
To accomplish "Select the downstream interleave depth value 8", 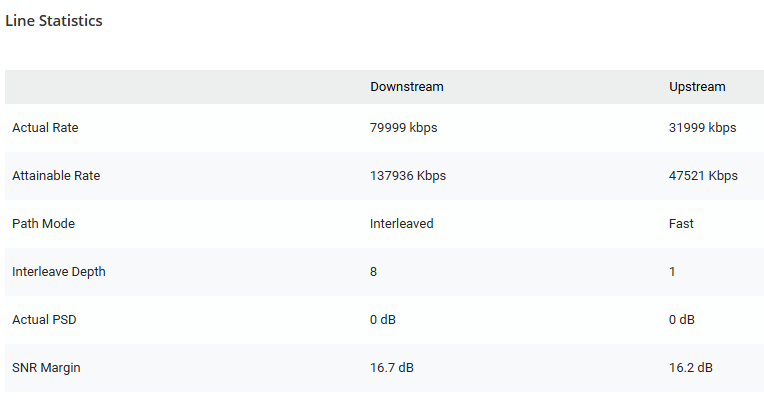I will [374, 272].
